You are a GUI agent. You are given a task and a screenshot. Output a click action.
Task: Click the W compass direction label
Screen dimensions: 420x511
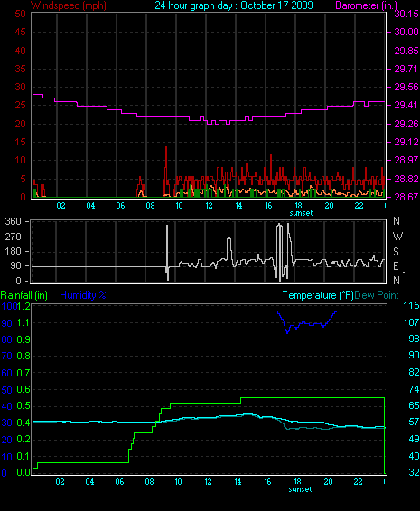(397, 236)
